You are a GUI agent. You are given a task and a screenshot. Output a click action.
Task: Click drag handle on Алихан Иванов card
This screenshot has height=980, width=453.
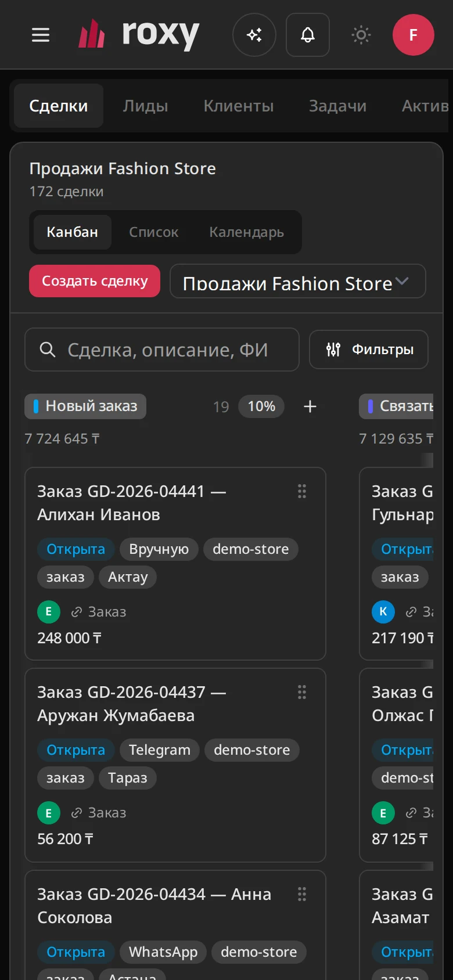pos(302,491)
